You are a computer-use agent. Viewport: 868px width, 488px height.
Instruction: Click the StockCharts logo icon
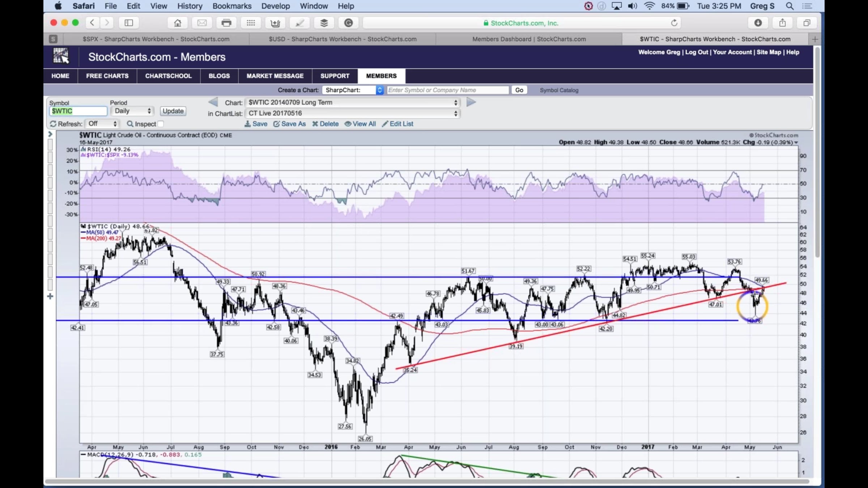coord(61,56)
